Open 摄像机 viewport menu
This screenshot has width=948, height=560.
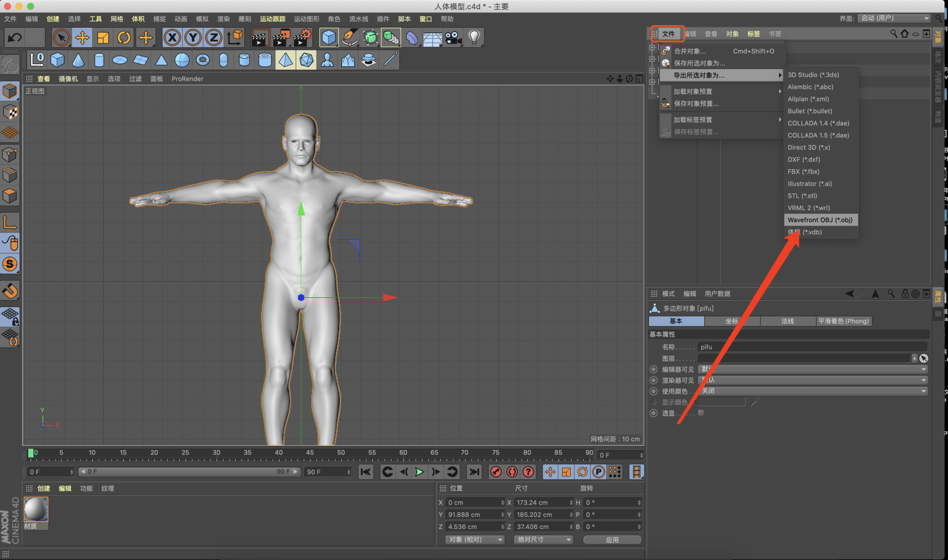point(68,79)
